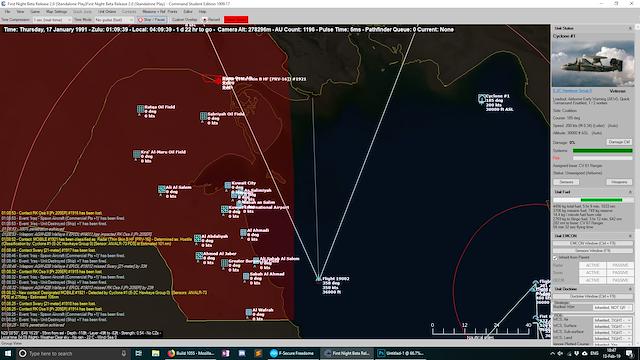The image size is (640, 360).
Task: Open the notification center icon
Action: pos(630,353)
